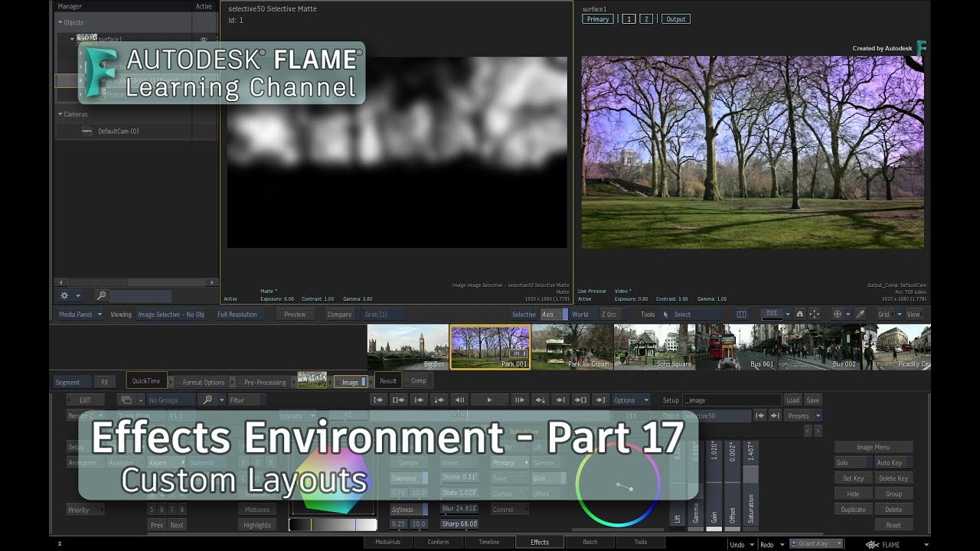
Task: Click the magnifier icon beside No Groups
Action: 207,400
